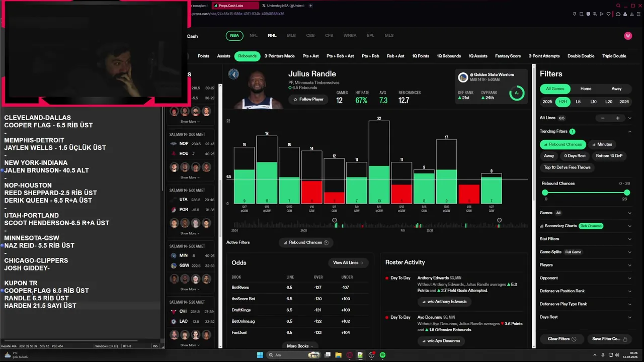The height and width of the screenshot is (362, 644).
Task: Open File Explorer from the taskbar
Action: 338,355
